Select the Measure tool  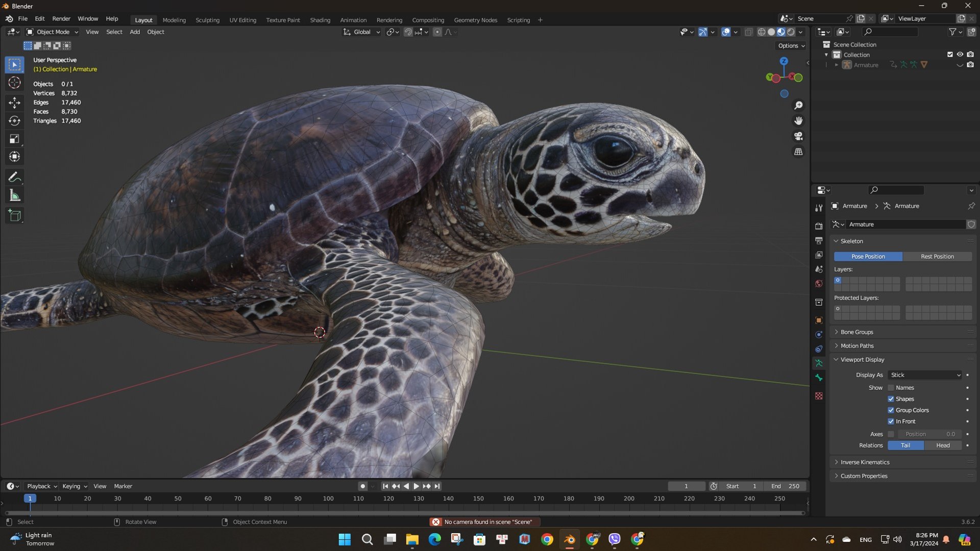click(14, 195)
